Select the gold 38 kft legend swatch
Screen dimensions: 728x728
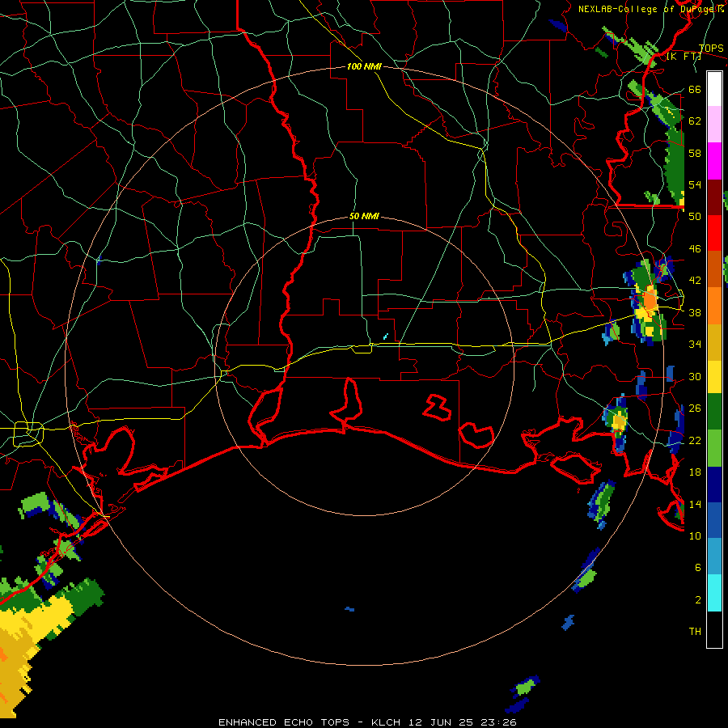pos(714,342)
